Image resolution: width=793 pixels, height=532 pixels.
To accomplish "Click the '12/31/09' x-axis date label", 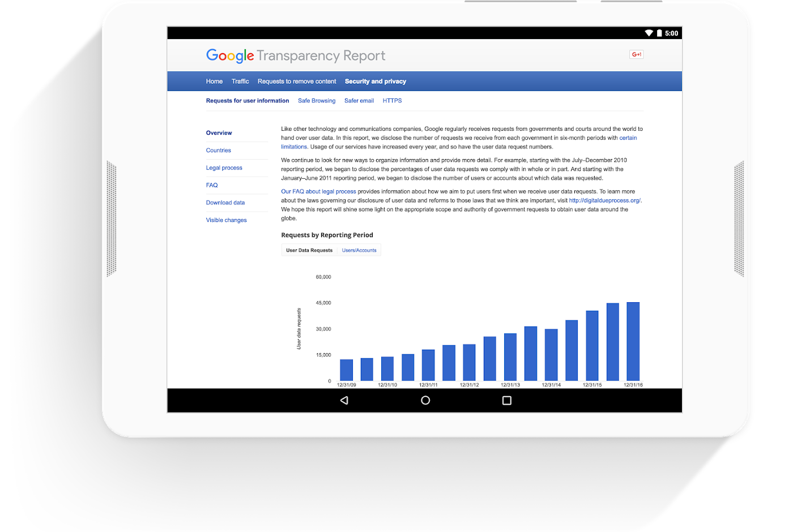I will (347, 385).
